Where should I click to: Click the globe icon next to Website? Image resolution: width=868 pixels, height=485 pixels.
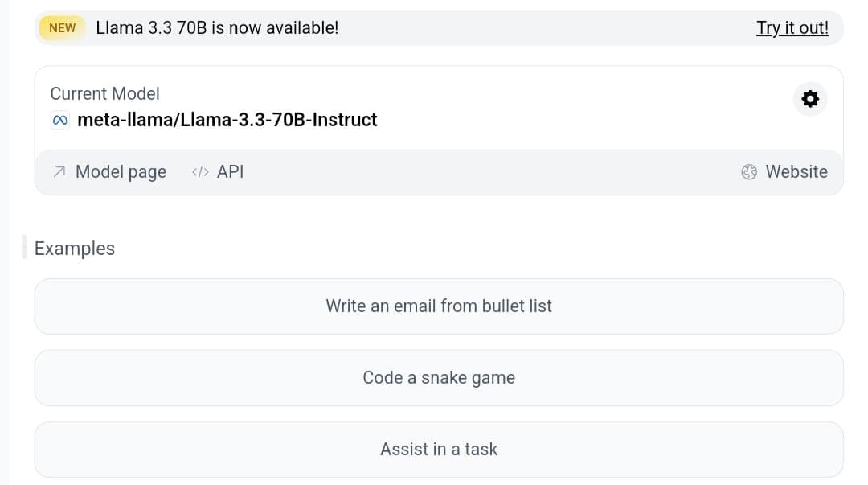coord(747,171)
